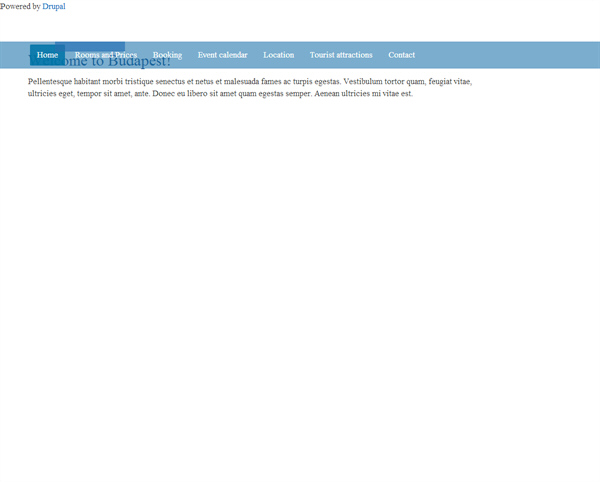The width and height of the screenshot is (600, 482).
Task: Open the Contact page
Action: (401, 55)
